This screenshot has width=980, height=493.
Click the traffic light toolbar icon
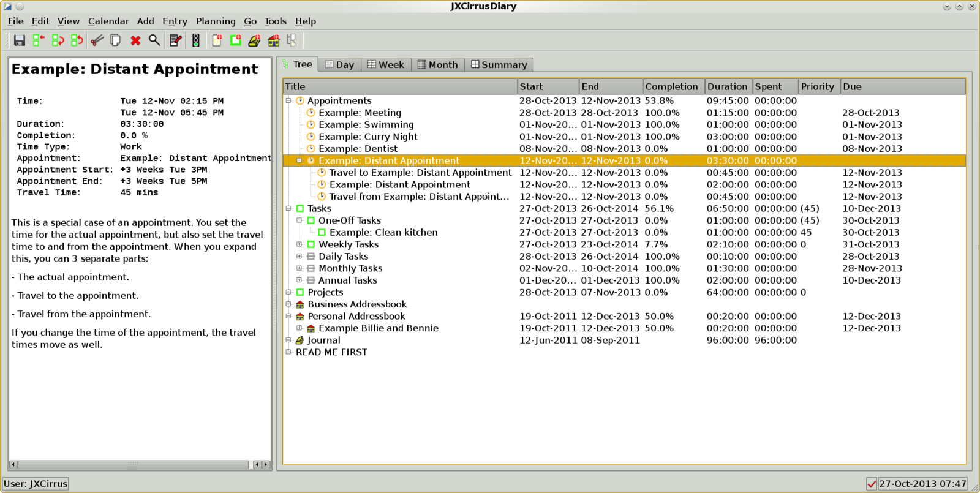pos(195,40)
